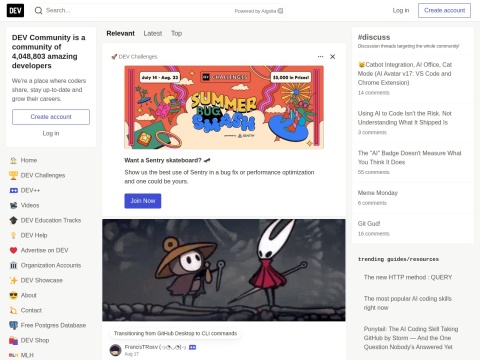Click the Videos camera icon
Viewport: 480px width, 360px height.
pos(13,205)
